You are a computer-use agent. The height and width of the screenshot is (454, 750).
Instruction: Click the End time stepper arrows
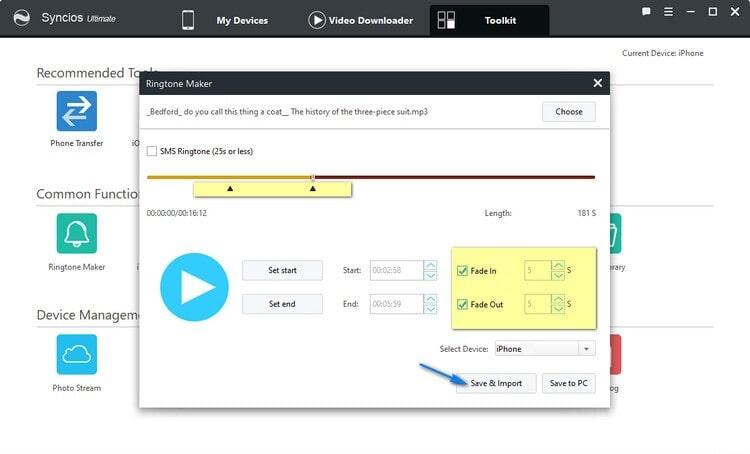[x=430, y=304]
